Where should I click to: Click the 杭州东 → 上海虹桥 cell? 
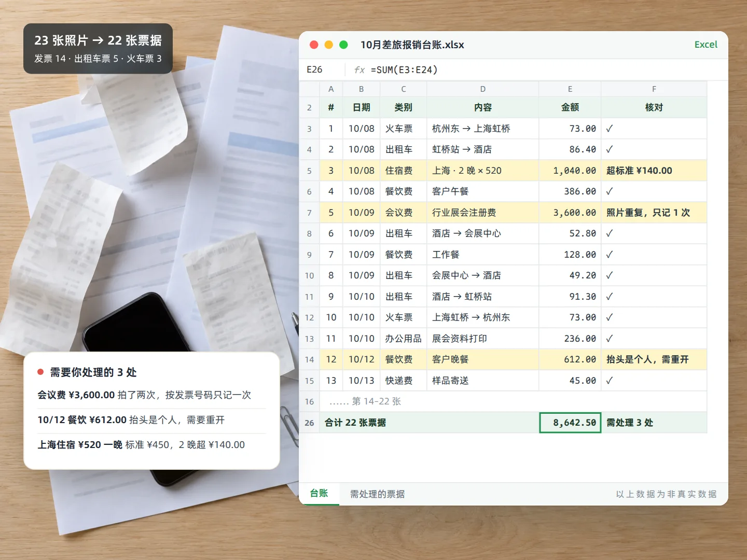(x=483, y=129)
